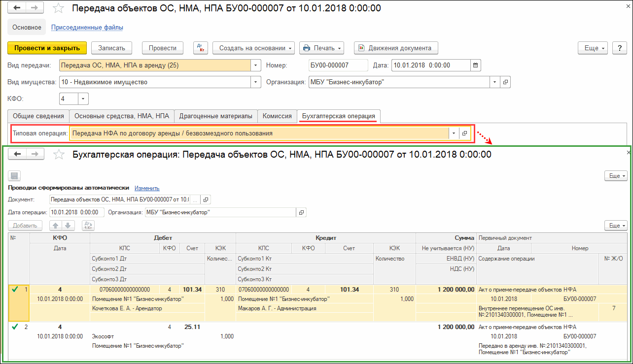This screenshot has width=633, height=364.
Task: Select account 25.11 in row 2
Action: click(192, 327)
